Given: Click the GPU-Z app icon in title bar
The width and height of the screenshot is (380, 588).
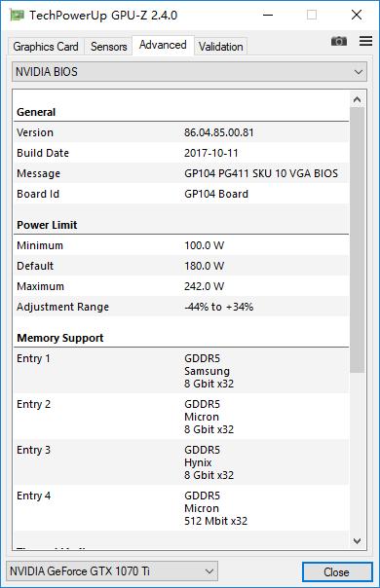Looking at the screenshot, I should tap(17, 16).
